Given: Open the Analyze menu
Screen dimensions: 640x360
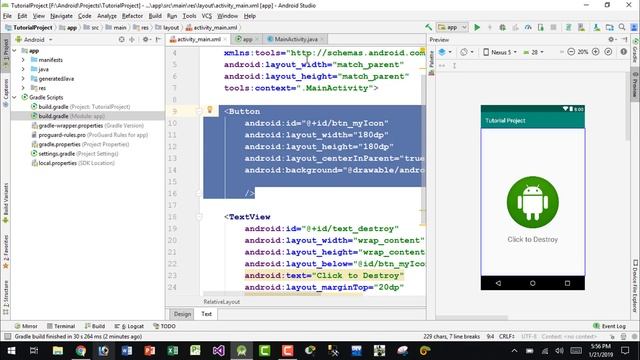Looking at the screenshot, I should [107, 16].
